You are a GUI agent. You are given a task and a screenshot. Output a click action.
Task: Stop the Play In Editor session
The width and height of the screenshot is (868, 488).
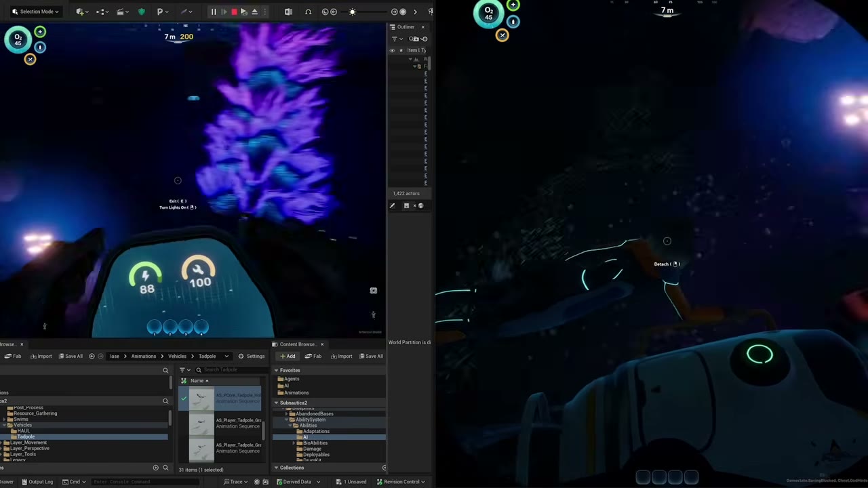pos(233,12)
